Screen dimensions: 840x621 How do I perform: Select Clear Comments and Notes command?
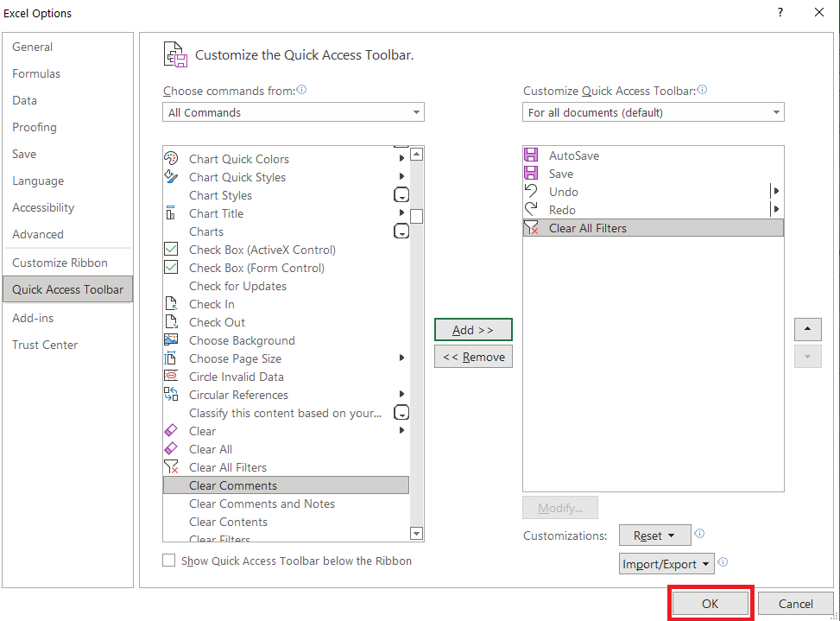coord(286,504)
